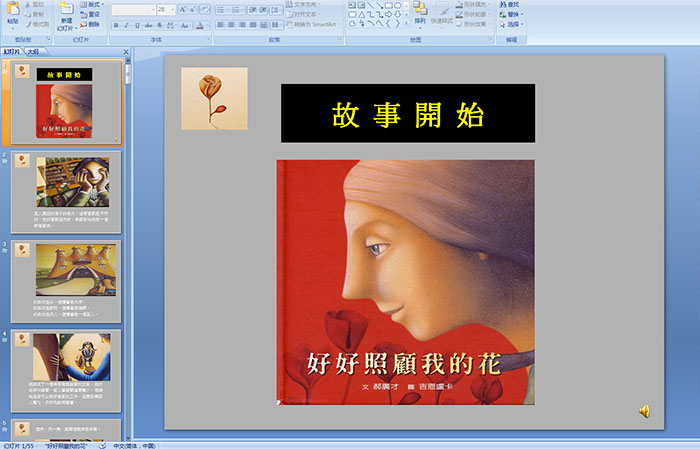Click the spell check icon in status bar
The height and width of the screenshot is (449, 700).
[102, 445]
